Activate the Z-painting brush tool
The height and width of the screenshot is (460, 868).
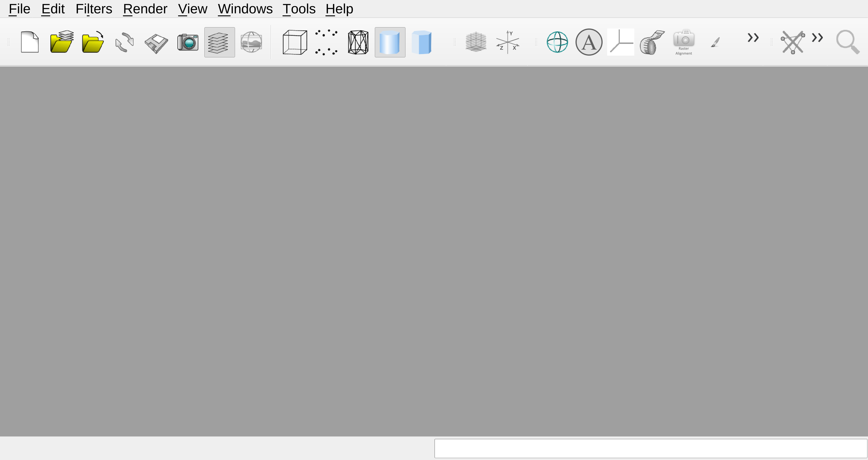click(x=715, y=42)
